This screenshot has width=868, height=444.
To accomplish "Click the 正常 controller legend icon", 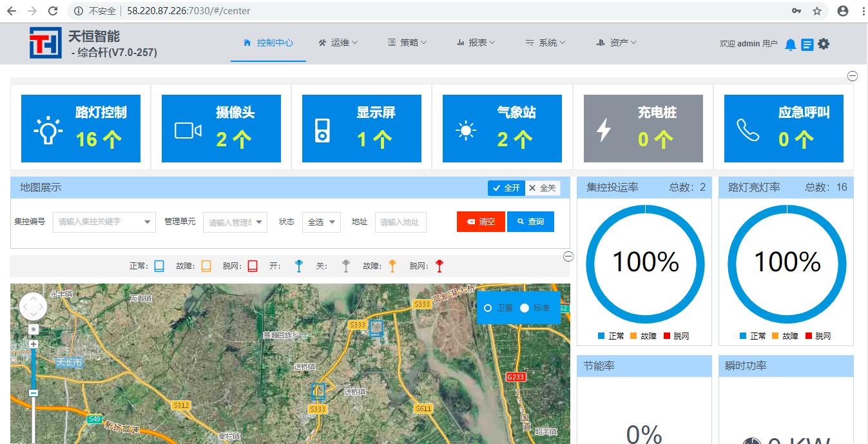I will 159,266.
